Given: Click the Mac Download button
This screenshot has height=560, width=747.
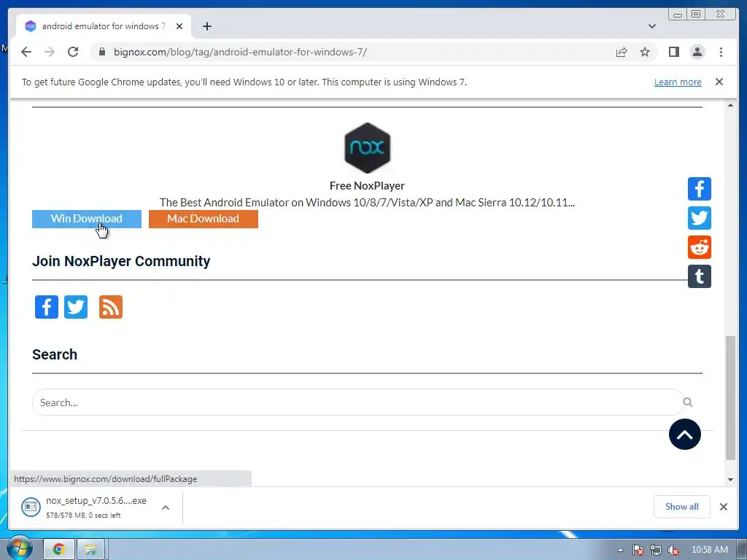Looking at the screenshot, I should point(204,219).
